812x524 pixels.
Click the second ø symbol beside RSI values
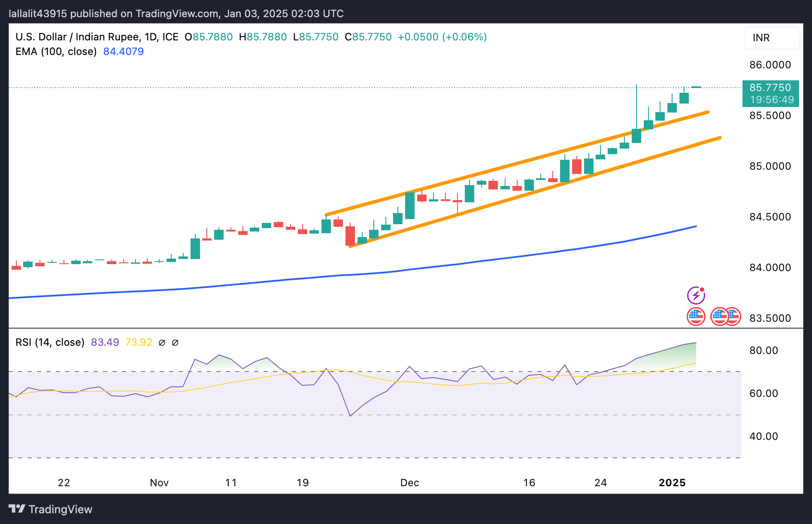[175, 343]
